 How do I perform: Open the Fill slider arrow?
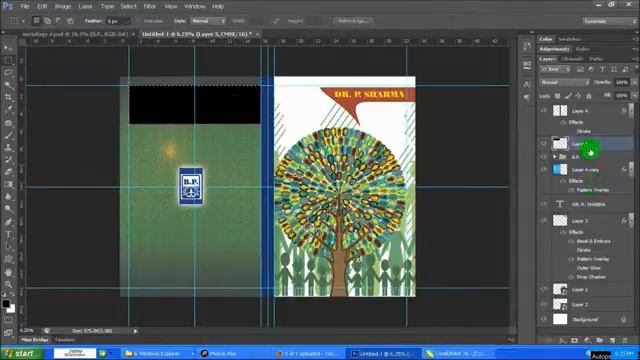tap(634, 96)
